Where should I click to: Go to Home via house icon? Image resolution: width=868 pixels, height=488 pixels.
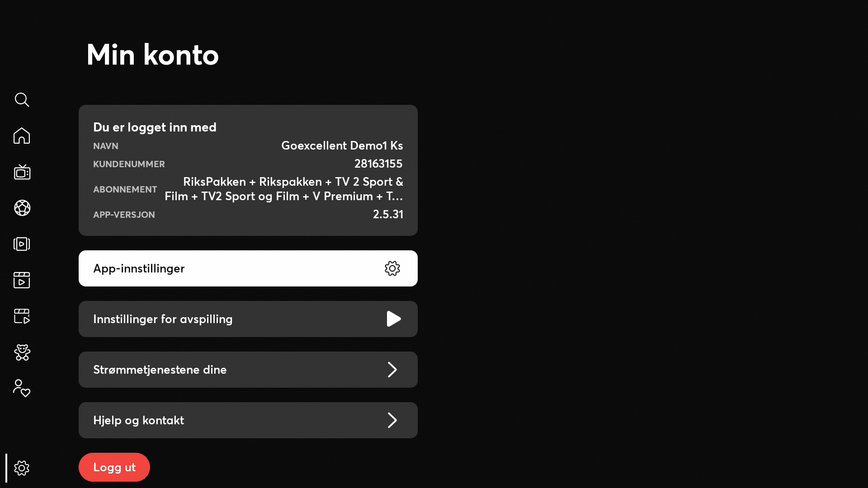tap(22, 136)
